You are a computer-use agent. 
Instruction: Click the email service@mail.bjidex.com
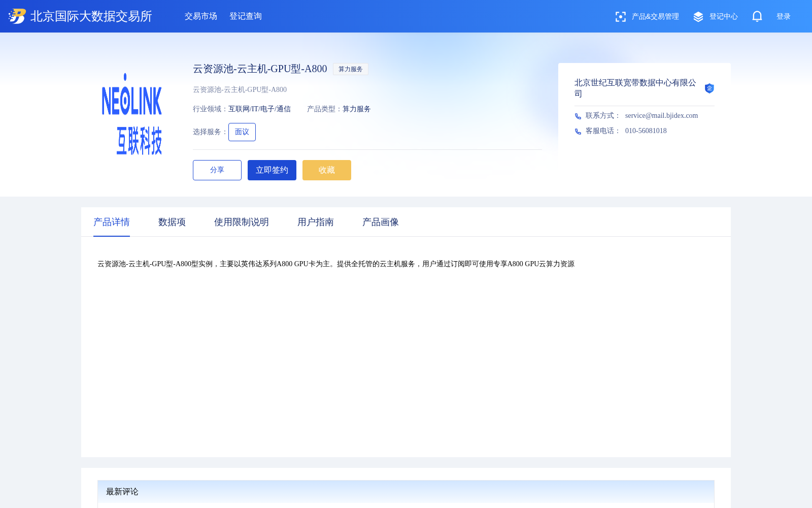pyautogui.click(x=661, y=116)
